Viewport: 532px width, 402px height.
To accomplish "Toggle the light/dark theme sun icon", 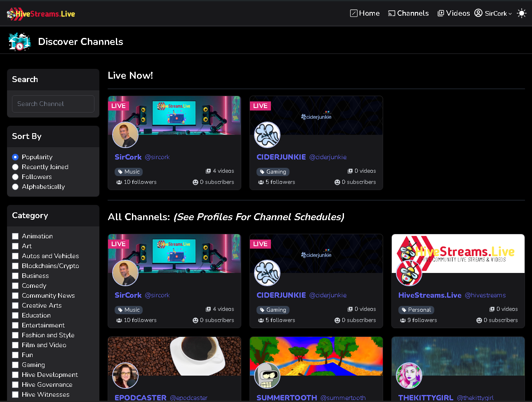I will (522, 13).
